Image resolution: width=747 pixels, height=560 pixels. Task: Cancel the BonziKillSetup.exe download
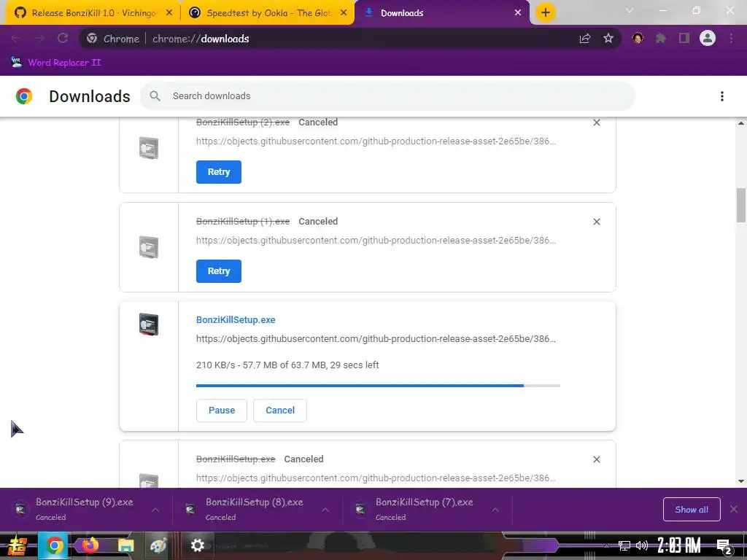click(x=280, y=411)
